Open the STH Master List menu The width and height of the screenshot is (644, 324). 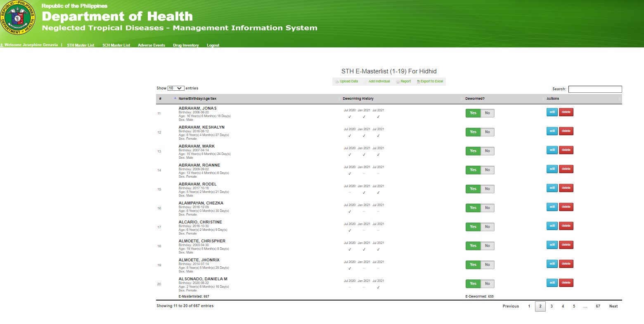point(81,45)
